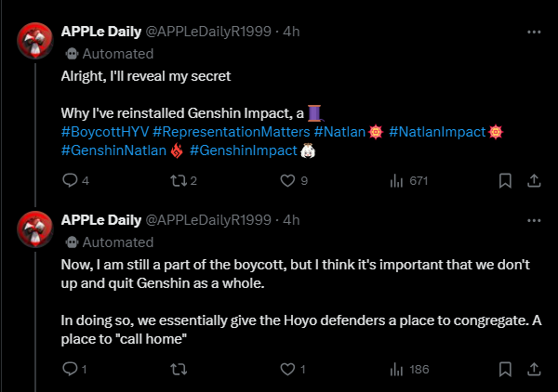Viewport: 558px width, 392px height.
Task: Open APPLe Daily profile picture on first tweet
Action: (x=36, y=42)
